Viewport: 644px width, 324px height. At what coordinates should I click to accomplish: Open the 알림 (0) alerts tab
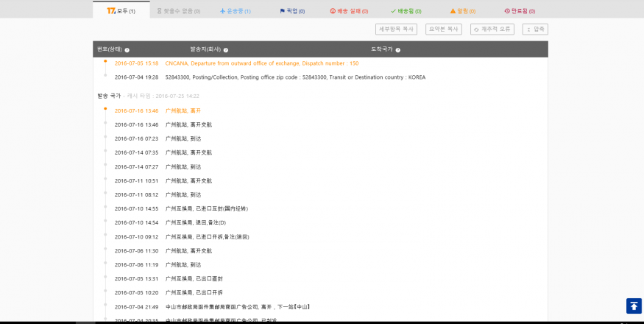coord(462,11)
